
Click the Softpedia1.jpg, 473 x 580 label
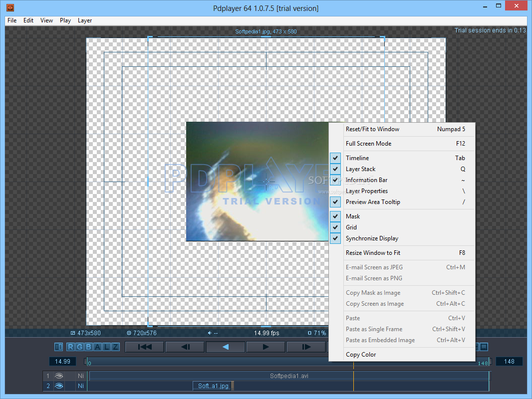pyautogui.click(x=266, y=31)
